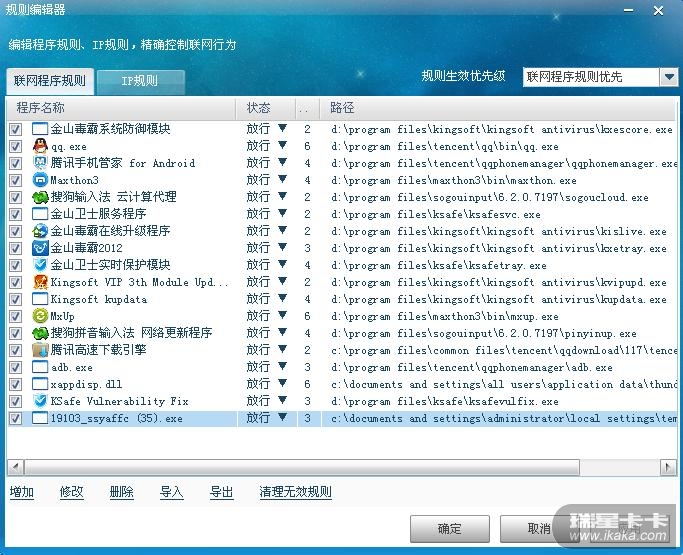This screenshot has height=555, width=683.
Task: Sort by 程序名称 column header
Action: coord(121,108)
